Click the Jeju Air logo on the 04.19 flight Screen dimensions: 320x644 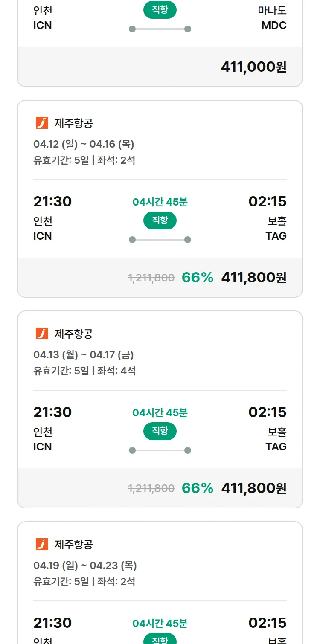(x=42, y=544)
